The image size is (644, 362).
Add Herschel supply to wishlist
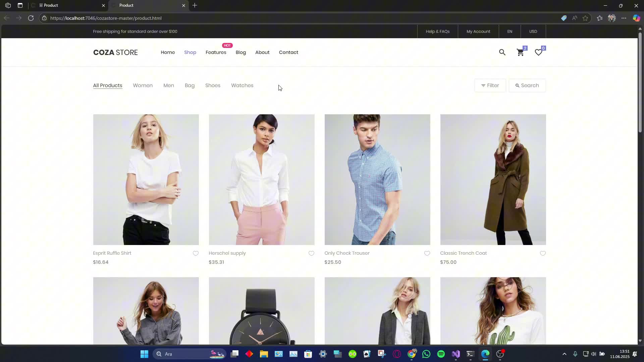click(x=311, y=253)
